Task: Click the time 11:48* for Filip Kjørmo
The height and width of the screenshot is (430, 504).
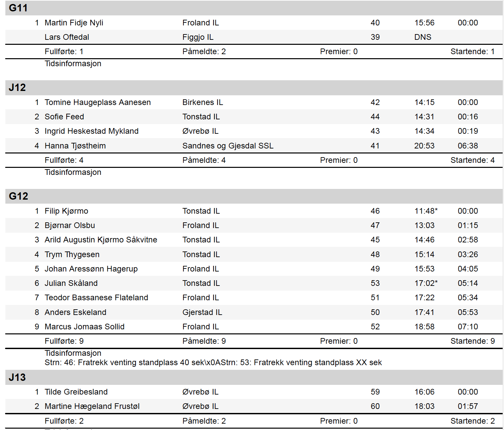Action: [426, 211]
